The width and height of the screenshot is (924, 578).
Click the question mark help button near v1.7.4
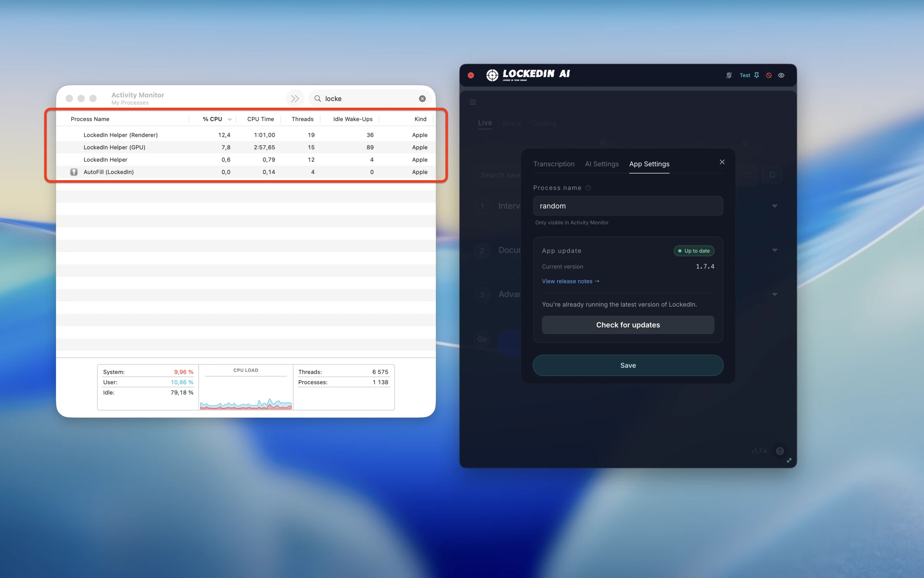780,451
